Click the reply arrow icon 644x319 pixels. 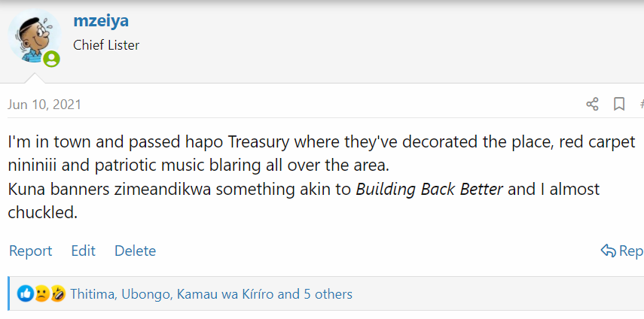click(x=608, y=250)
